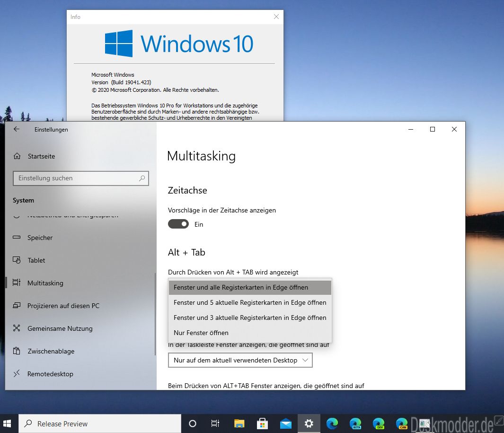Click the Cortana circle on taskbar

coord(193,424)
